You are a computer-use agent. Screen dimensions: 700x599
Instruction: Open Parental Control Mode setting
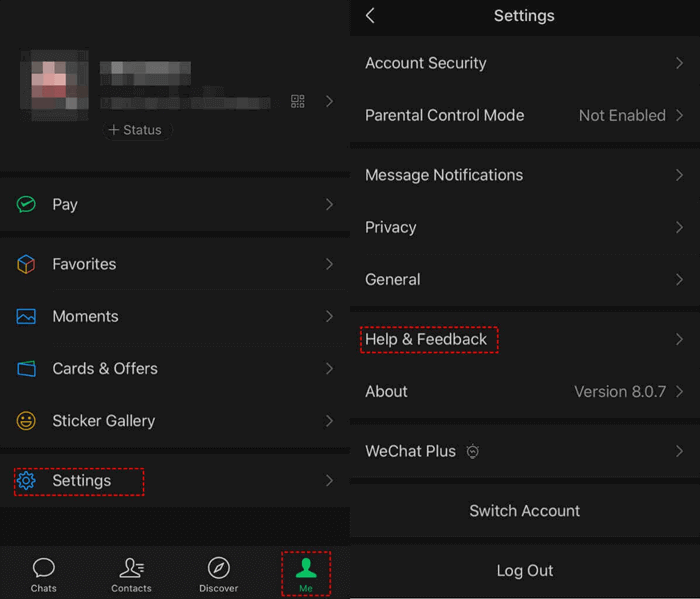tap(524, 115)
